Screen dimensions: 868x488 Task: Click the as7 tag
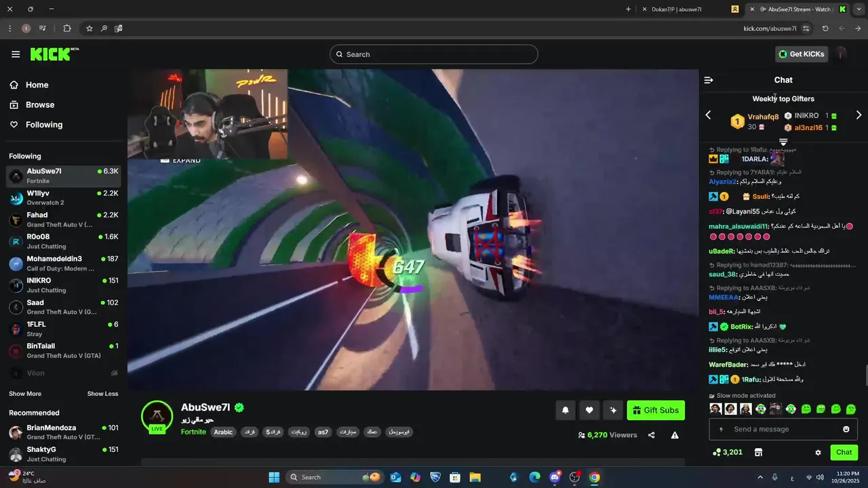[323, 432]
